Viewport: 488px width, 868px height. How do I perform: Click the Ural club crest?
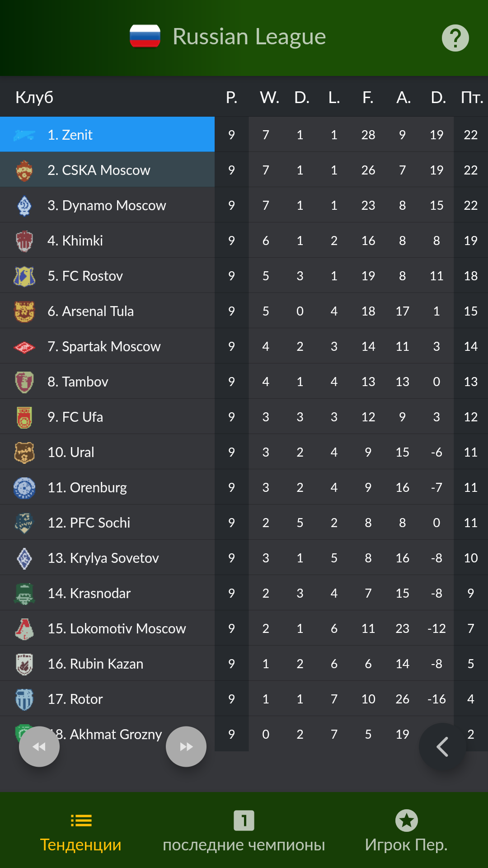tap(24, 453)
